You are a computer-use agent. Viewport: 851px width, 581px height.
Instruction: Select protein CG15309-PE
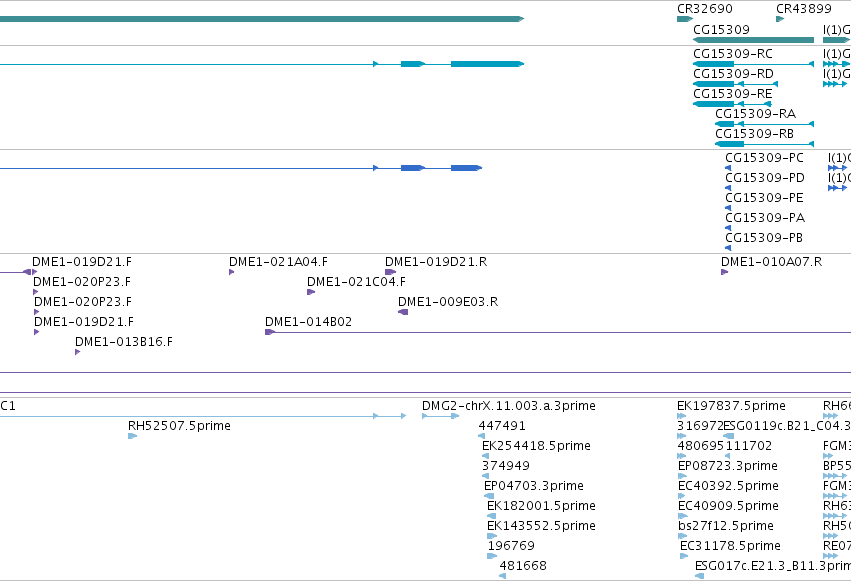764,198
